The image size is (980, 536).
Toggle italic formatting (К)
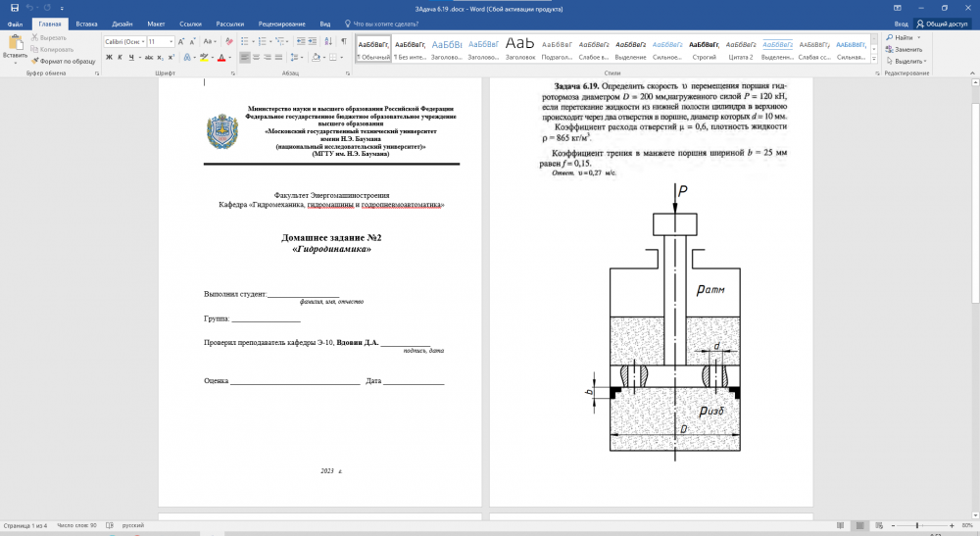point(120,57)
